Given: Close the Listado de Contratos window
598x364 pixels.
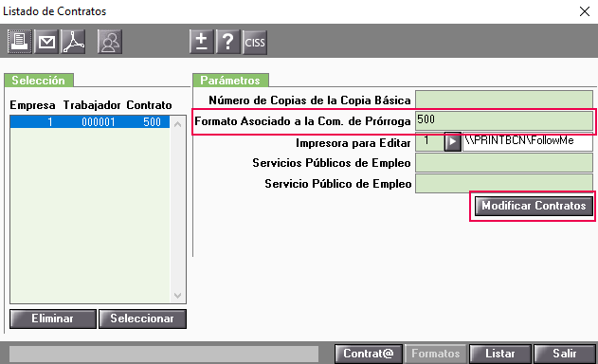Looking at the screenshot, I should click(x=585, y=11).
